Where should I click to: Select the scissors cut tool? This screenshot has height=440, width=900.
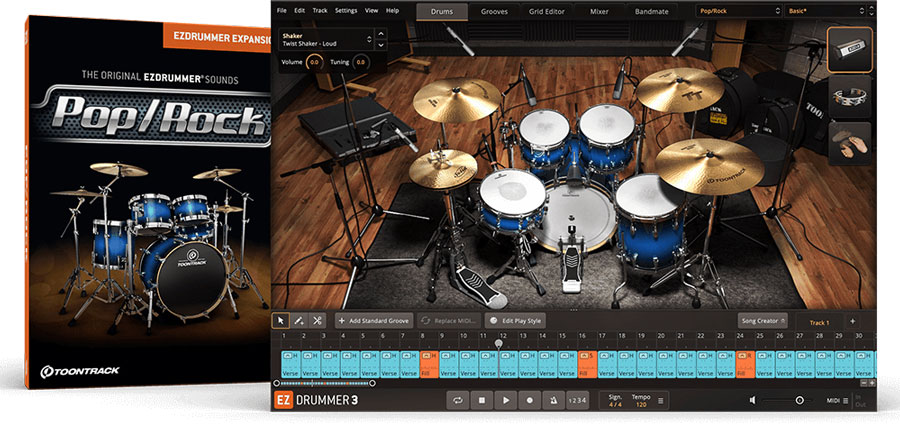coord(317,320)
